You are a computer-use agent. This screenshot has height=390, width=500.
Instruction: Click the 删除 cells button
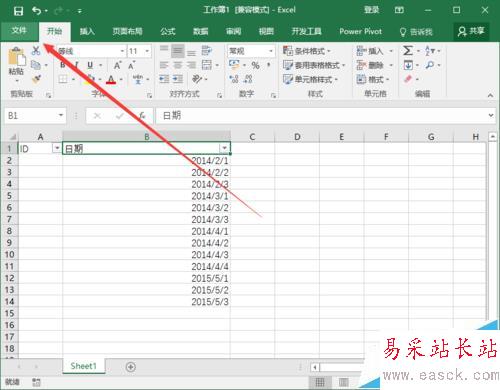pyautogui.click(x=370, y=65)
